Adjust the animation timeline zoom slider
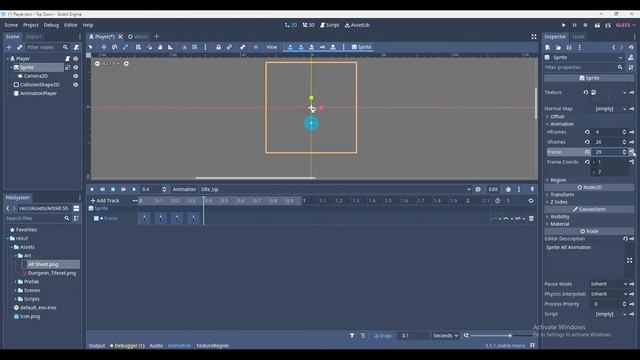 (x=501, y=336)
